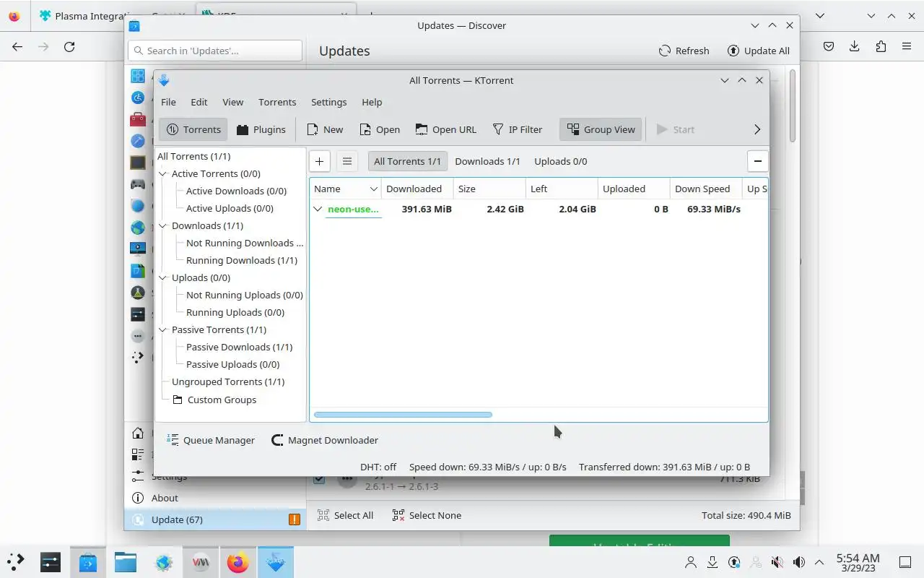The height and width of the screenshot is (578, 924).
Task: Open the Name column sort dropdown
Action: click(373, 189)
